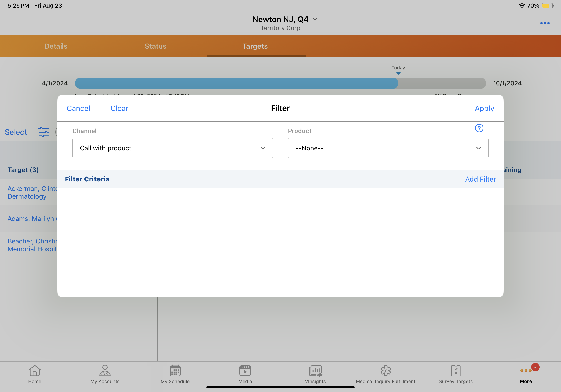The image size is (561, 392).
Task: Expand the Newton NJ, Q4 title chevron
Action: (315, 19)
